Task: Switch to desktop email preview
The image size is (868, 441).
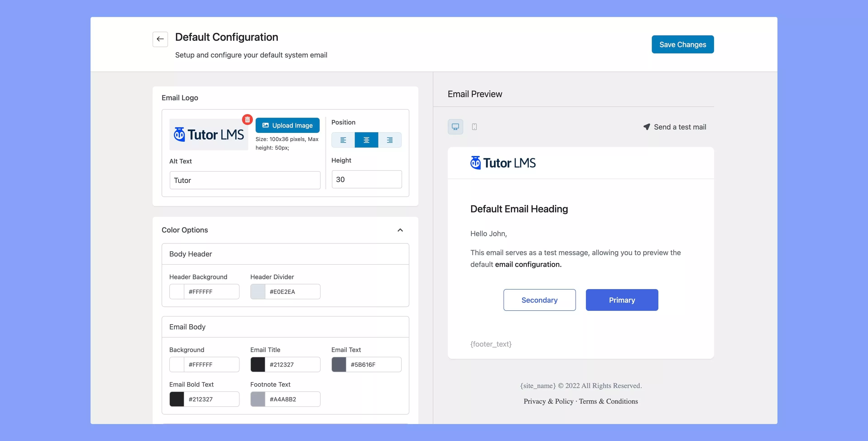Action: coord(455,127)
